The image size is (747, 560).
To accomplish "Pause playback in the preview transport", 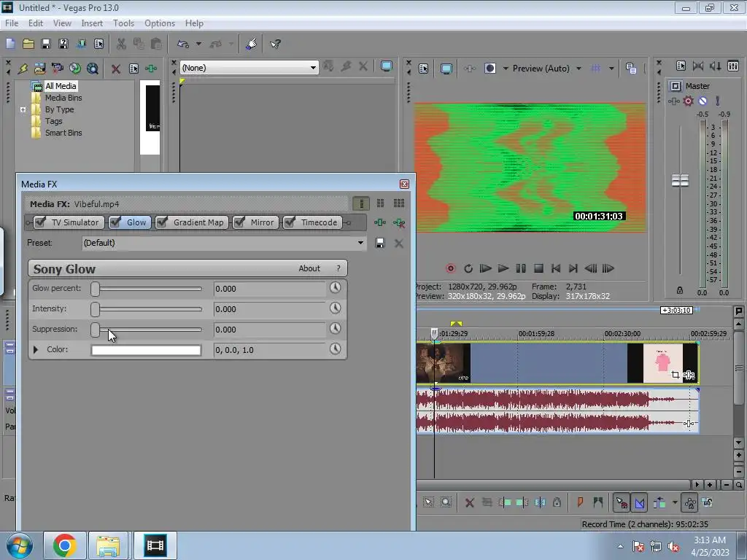I will (521, 268).
